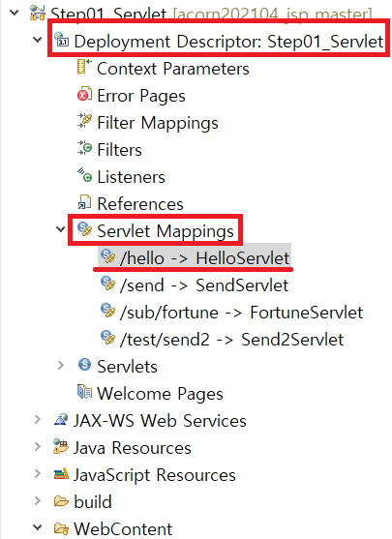Click the Context Parameters icon

[x=84, y=67]
